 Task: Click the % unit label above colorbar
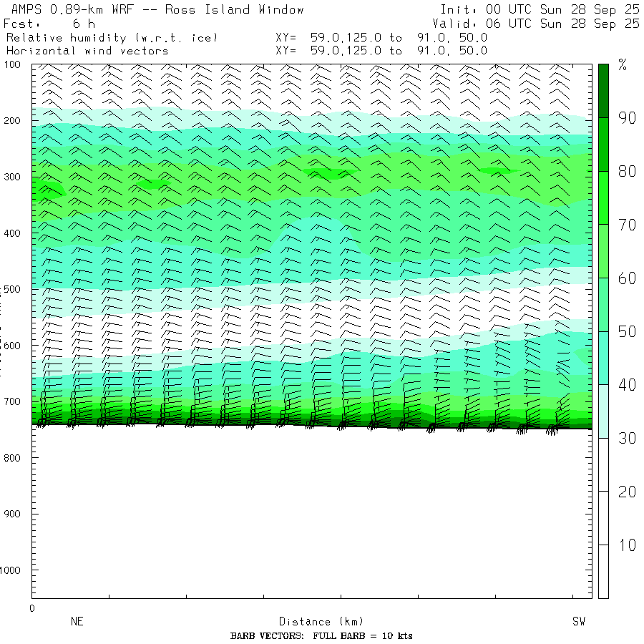[623, 65]
